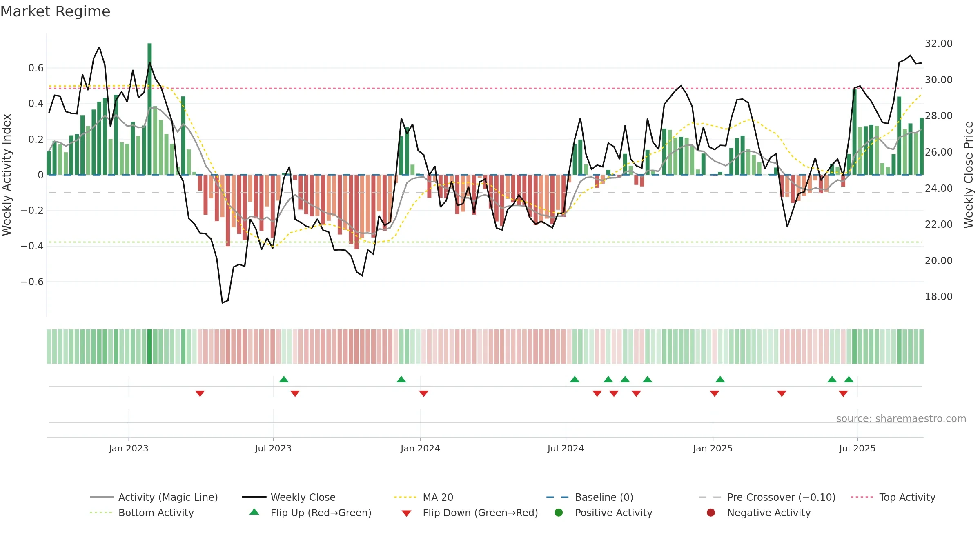980x551 pixels.
Task: Click the Bottom Activity legend entry
Action: [x=142, y=513]
